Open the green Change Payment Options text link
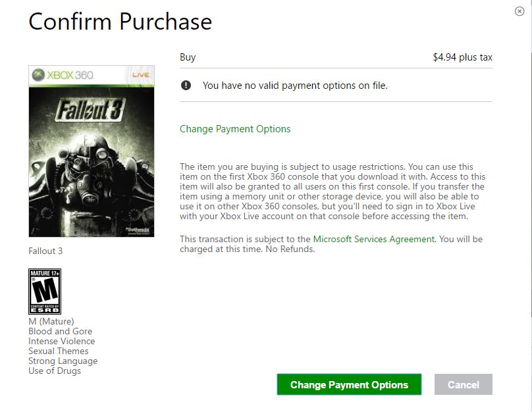 (235, 129)
